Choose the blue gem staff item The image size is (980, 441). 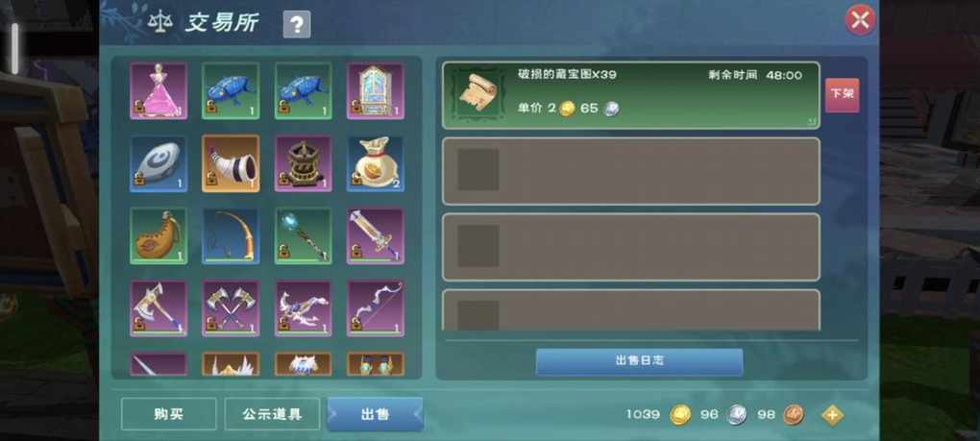303,235
